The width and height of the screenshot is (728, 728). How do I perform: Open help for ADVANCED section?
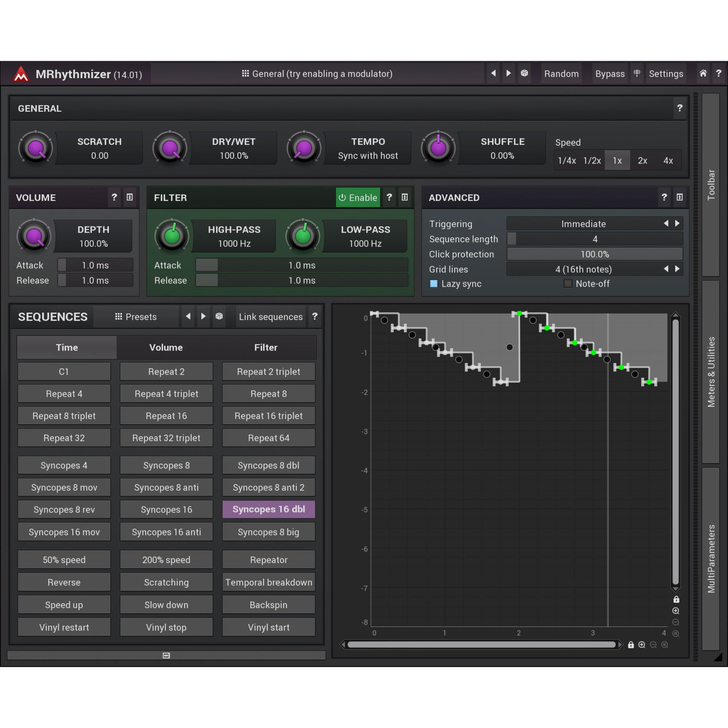click(x=664, y=197)
